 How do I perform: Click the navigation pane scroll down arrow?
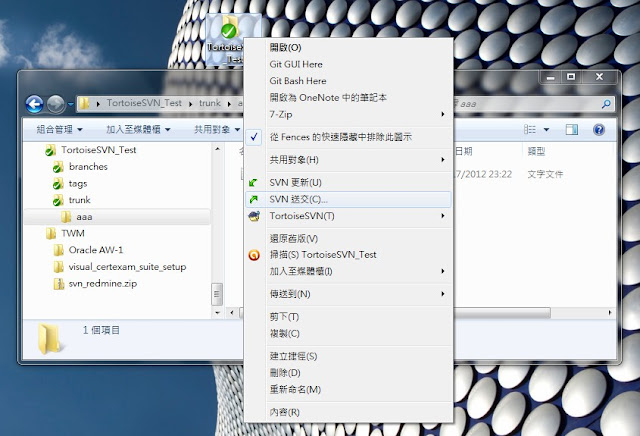tap(217, 313)
